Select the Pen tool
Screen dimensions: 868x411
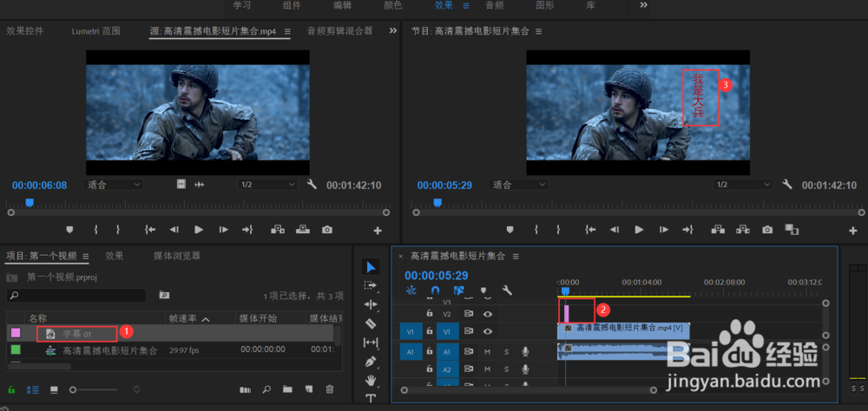click(371, 362)
